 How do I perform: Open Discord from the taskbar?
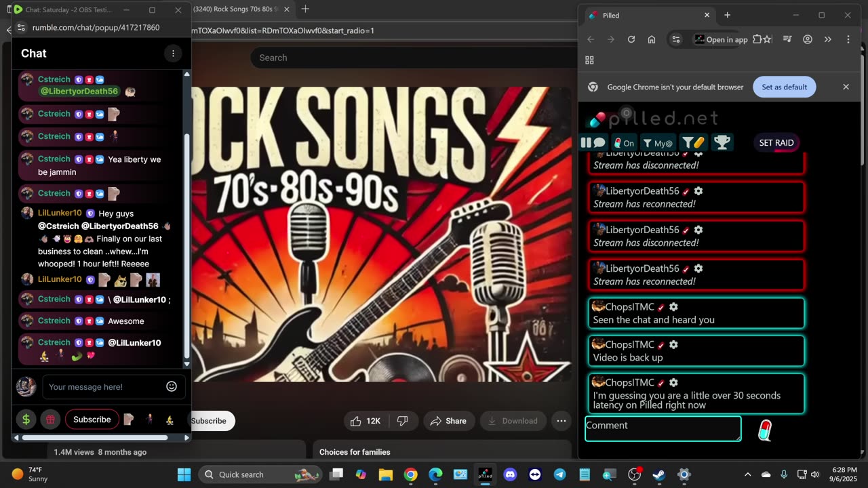[x=510, y=474]
